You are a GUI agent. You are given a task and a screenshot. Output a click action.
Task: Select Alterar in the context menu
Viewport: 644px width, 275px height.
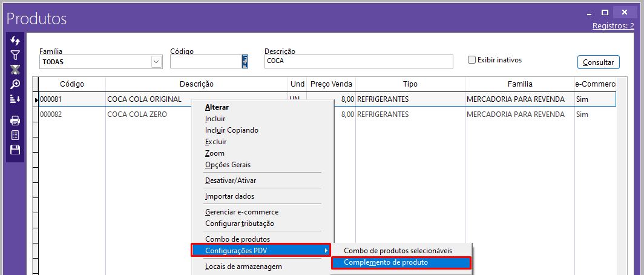coord(217,107)
